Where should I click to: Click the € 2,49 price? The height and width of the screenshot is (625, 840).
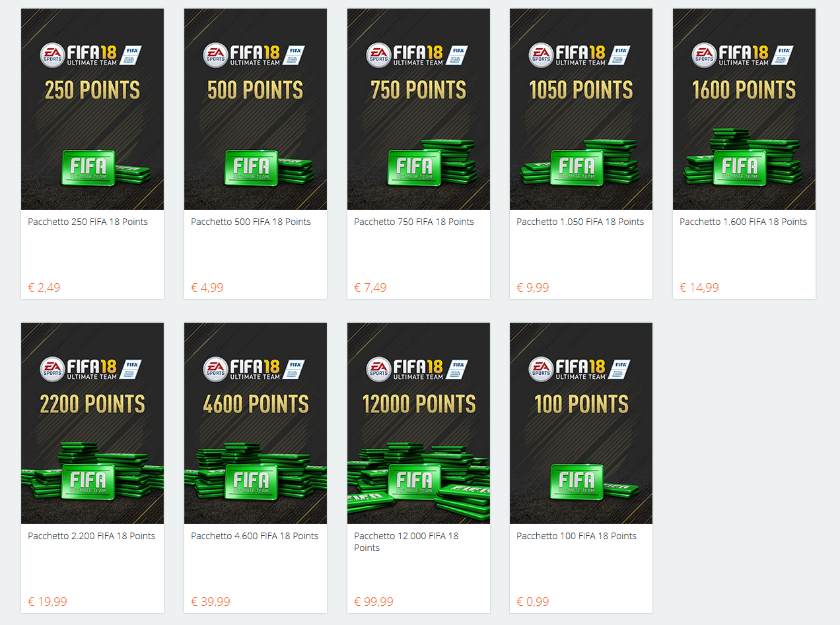pyautogui.click(x=44, y=288)
